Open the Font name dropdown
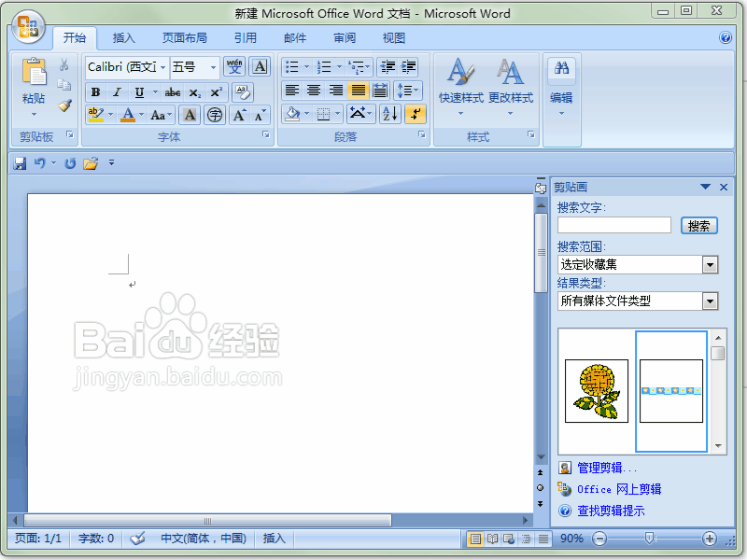 (x=122, y=65)
